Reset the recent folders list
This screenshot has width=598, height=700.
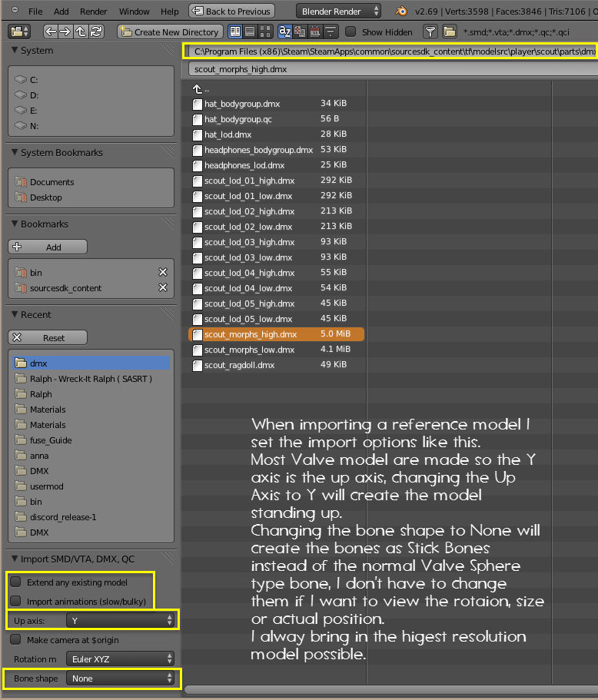pos(48,337)
